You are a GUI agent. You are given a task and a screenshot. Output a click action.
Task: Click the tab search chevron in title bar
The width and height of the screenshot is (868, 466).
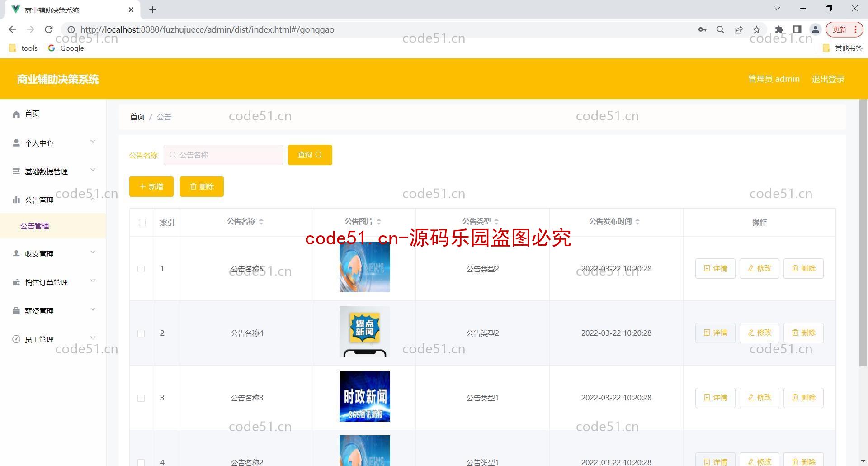(x=777, y=8)
